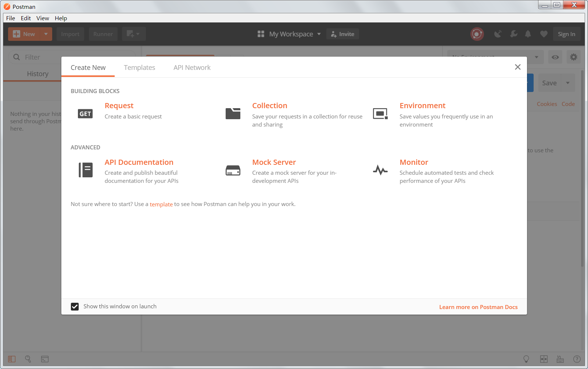Open the Bootcamp lightbulb icon
The width and height of the screenshot is (588, 369).
526,359
